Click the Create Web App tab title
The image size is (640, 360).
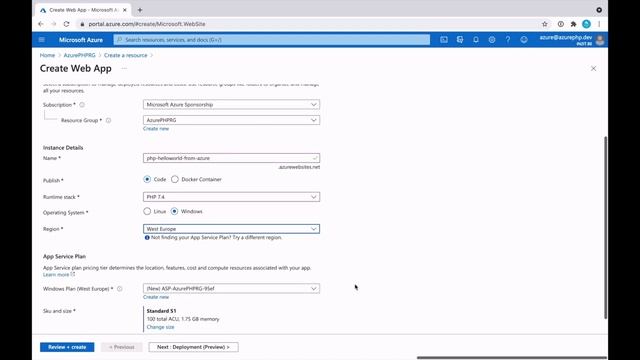[84, 10]
